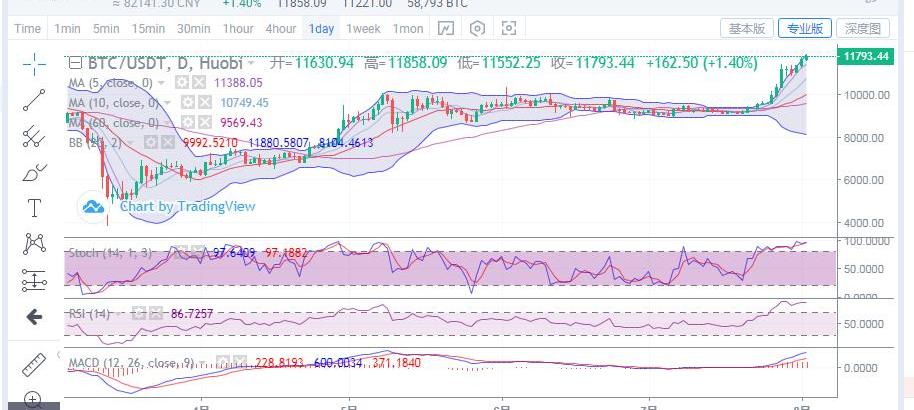Click the MA 60 value 9569.43

click(x=241, y=123)
